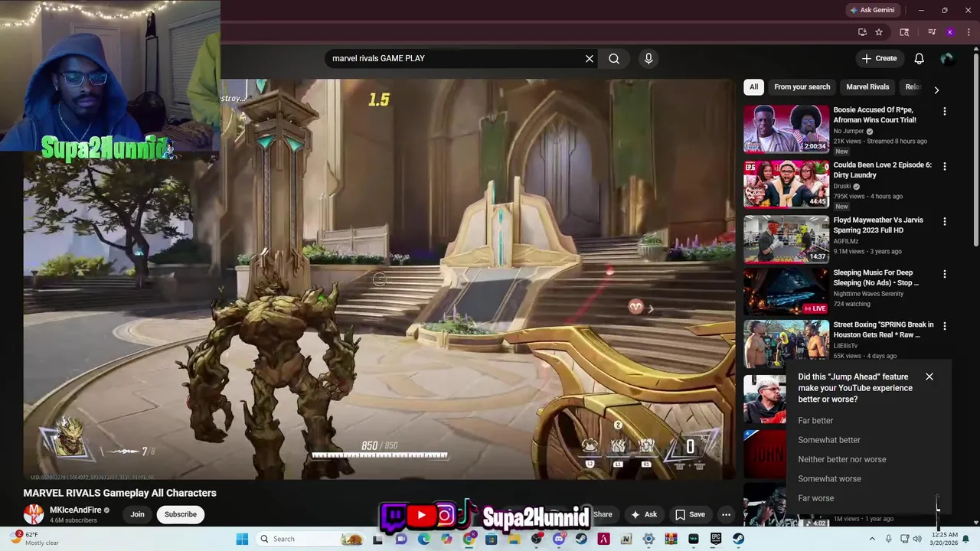Open options menu for Boosie Accused video
The width and height of the screenshot is (980, 551).
click(x=944, y=111)
